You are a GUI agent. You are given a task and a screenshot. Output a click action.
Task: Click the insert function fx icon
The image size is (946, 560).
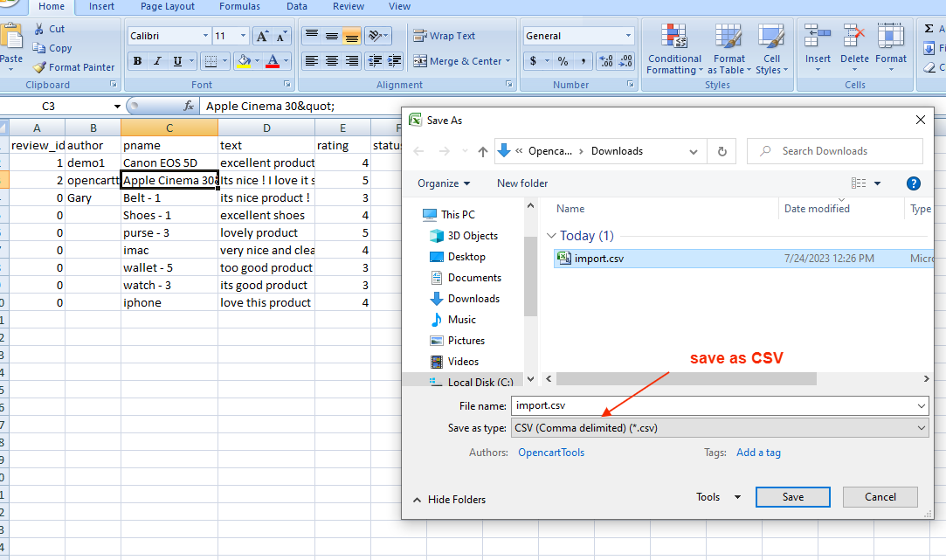pyautogui.click(x=189, y=107)
